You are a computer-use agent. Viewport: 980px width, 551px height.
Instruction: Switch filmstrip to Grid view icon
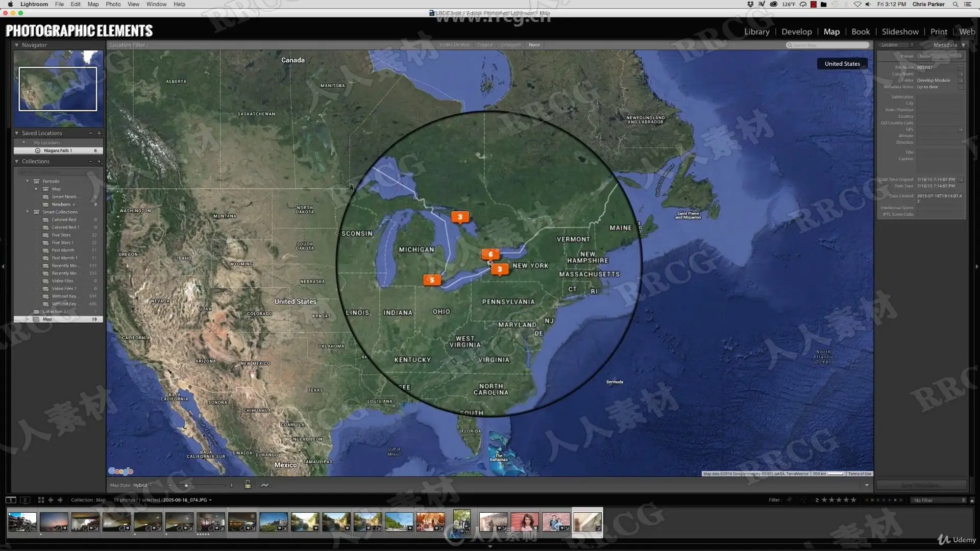click(41, 500)
